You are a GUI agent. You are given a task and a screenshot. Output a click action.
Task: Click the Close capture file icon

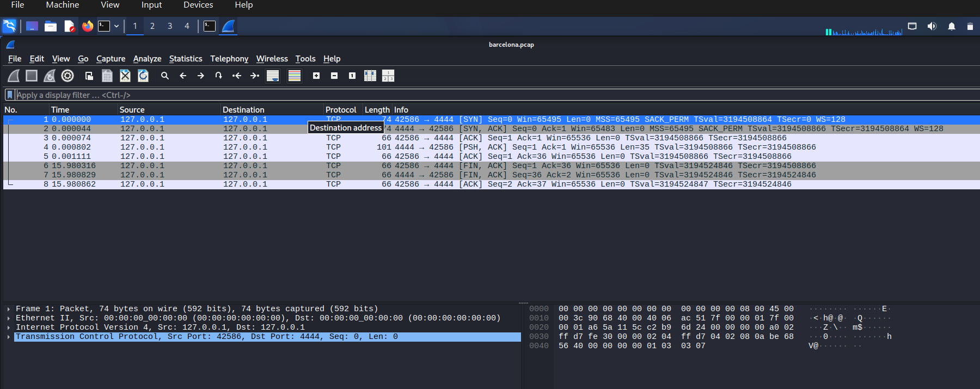(125, 76)
